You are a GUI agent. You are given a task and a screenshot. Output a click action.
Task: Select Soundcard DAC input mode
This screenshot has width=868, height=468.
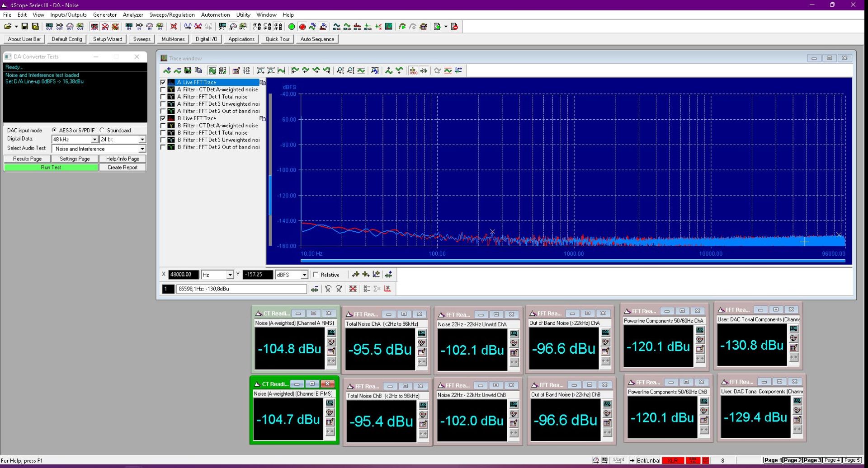coord(102,130)
